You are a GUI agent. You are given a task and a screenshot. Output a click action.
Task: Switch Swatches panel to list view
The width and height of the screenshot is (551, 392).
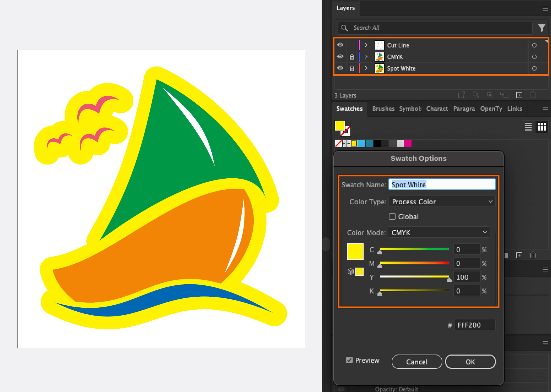click(x=528, y=126)
